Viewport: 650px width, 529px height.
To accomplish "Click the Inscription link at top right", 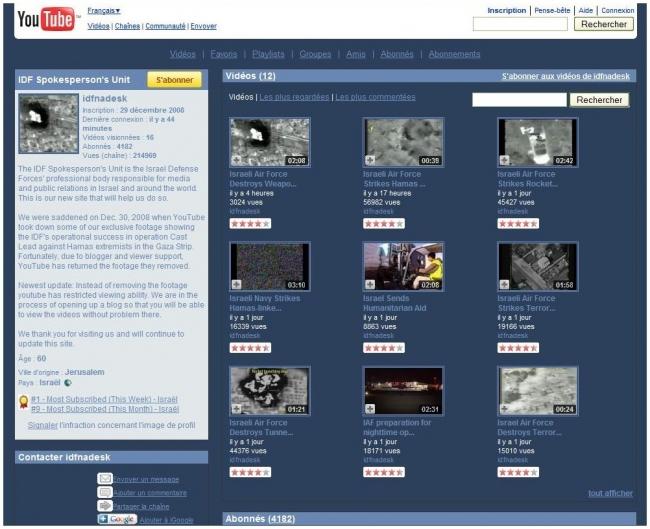I will tap(506, 10).
